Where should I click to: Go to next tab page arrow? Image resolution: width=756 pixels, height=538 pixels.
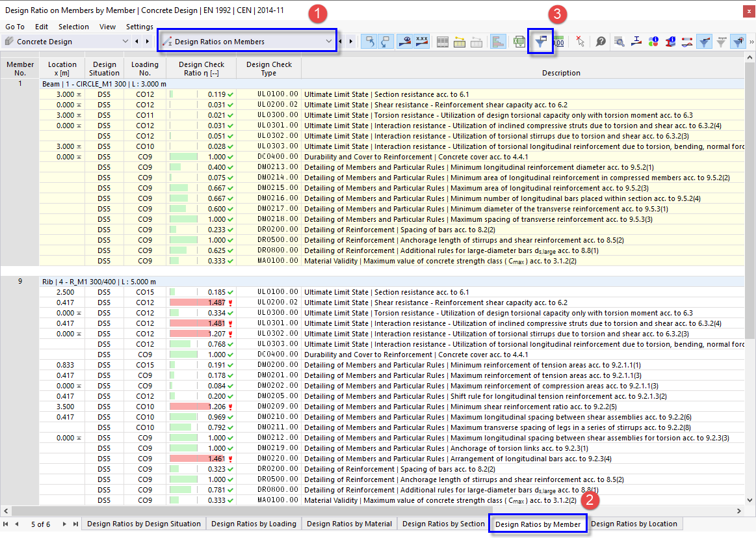coord(64,524)
